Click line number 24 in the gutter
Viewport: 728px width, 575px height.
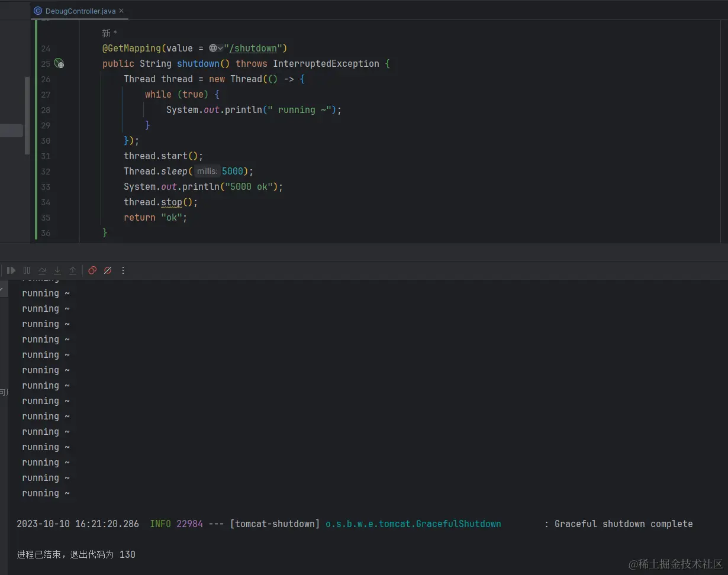pos(46,49)
